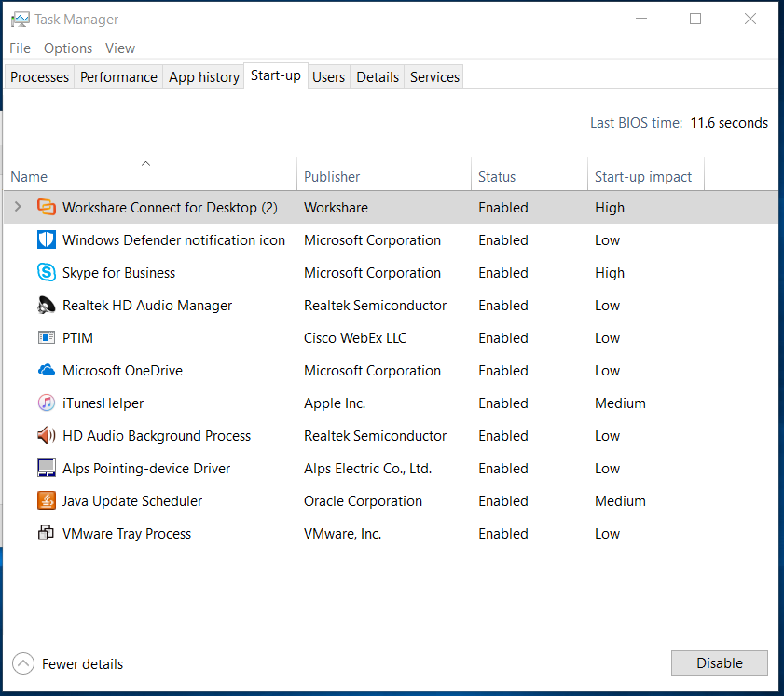The height and width of the screenshot is (696, 784).
Task: Click the Workshare publisher cell
Action: 336,208
